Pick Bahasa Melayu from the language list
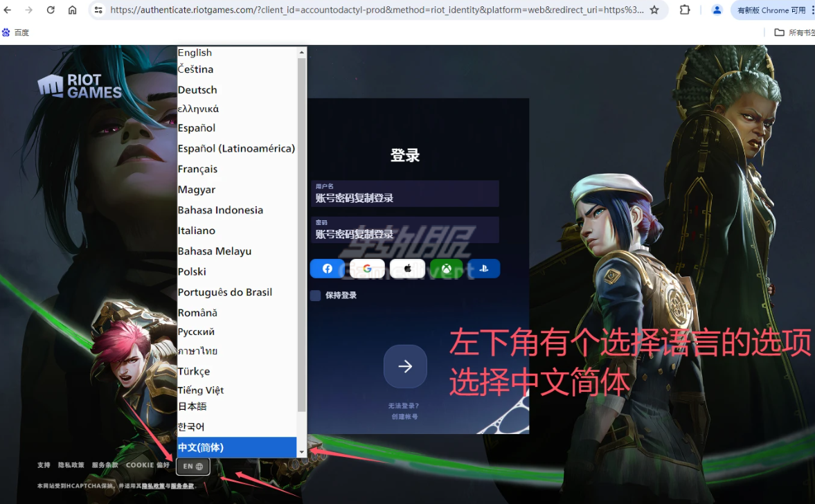Screen dimensions: 815x504 point(237,251)
